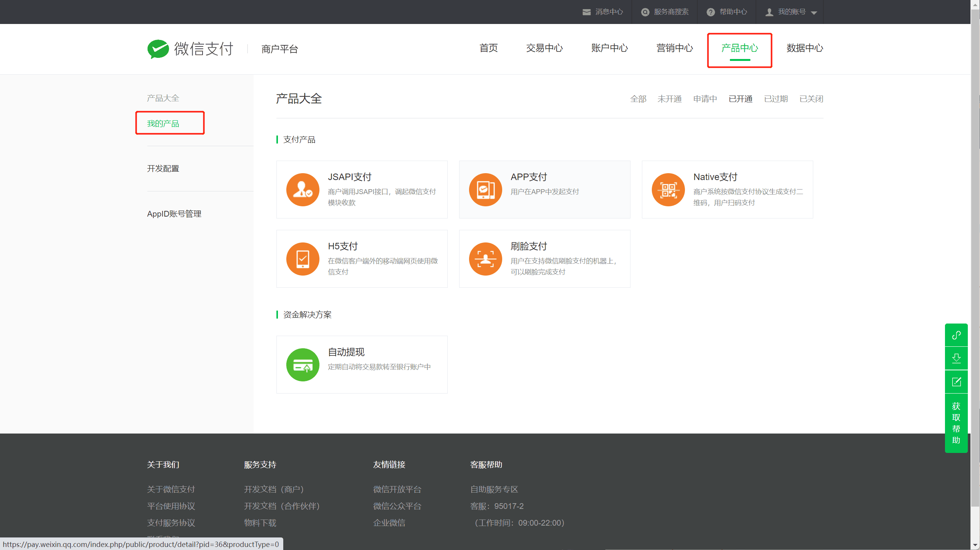Select the Native支付 QR code icon
The width and height of the screenshot is (980, 550).
click(x=668, y=190)
